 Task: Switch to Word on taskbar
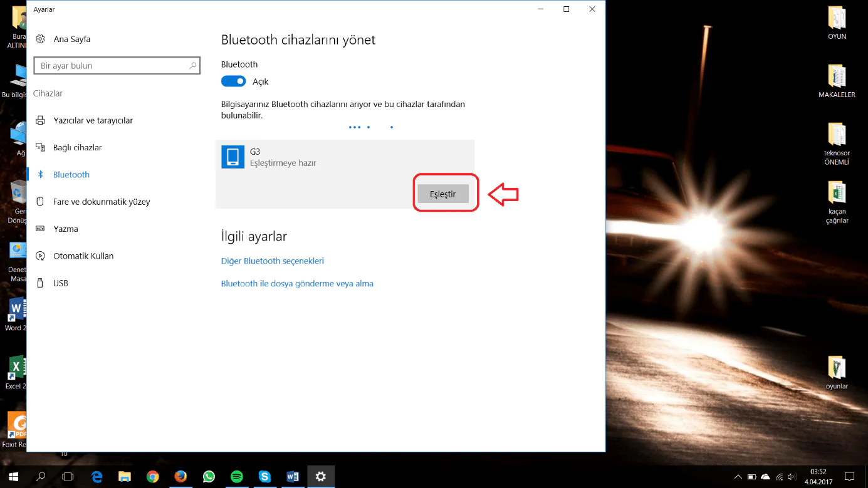pyautogui.click(x=293, y=477)
